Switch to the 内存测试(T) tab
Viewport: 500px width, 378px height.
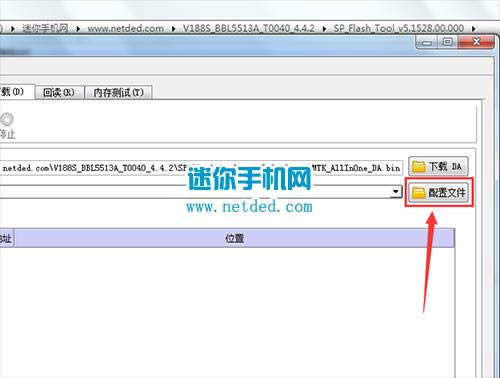[119, 92]
